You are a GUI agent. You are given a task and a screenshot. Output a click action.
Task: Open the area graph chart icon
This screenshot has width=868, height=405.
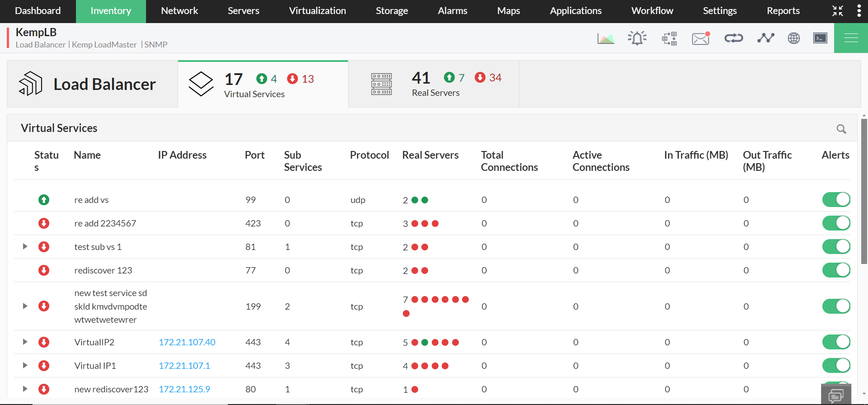tap(605, 38)
